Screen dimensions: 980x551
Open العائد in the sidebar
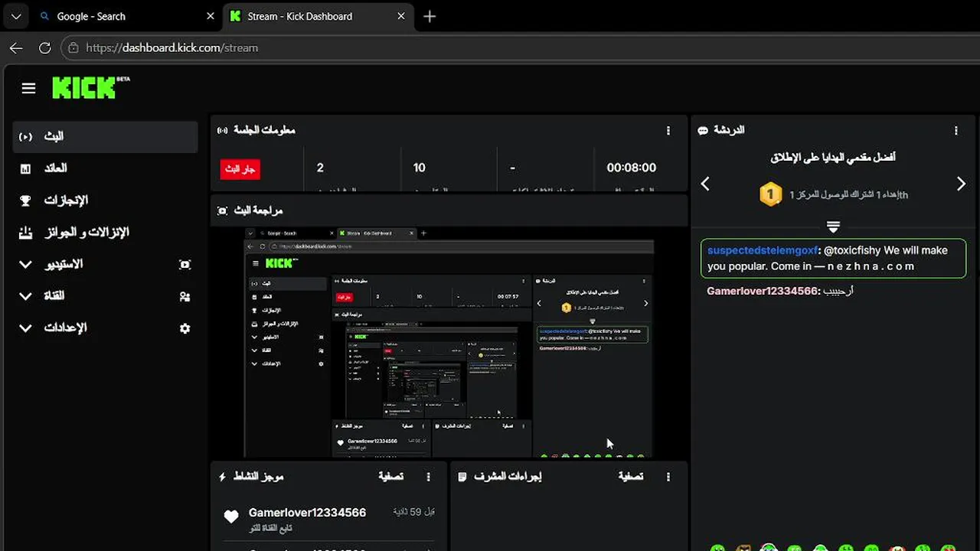tap(106, 168)
